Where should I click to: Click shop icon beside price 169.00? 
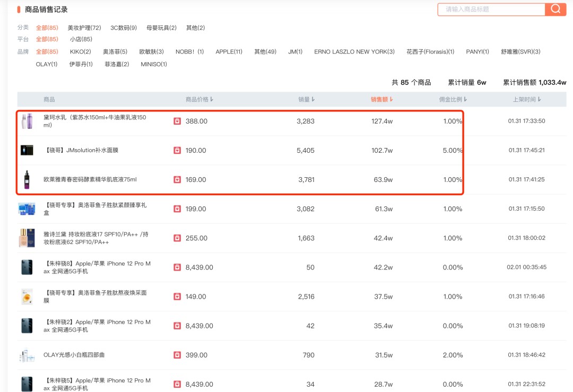(x=177, y=179)
